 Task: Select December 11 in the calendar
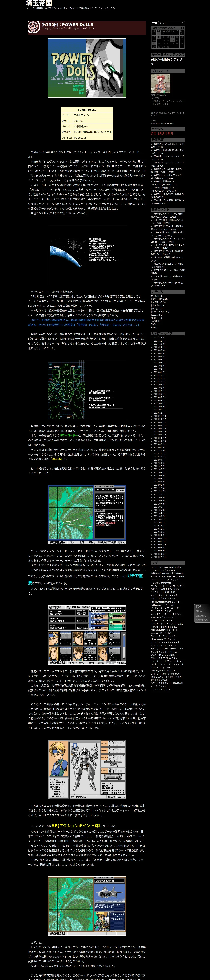click(173, 37)
